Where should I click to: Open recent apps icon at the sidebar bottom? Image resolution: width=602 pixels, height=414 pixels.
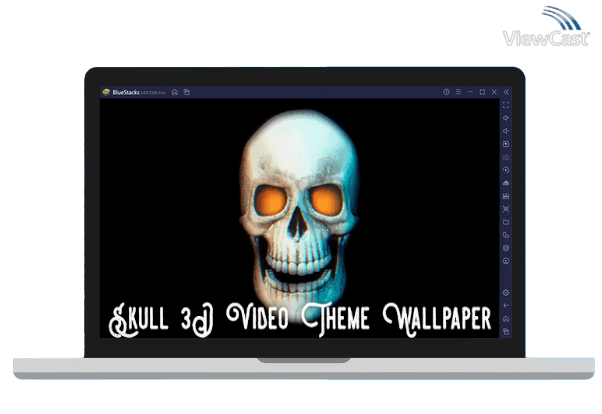click(506, 331)
